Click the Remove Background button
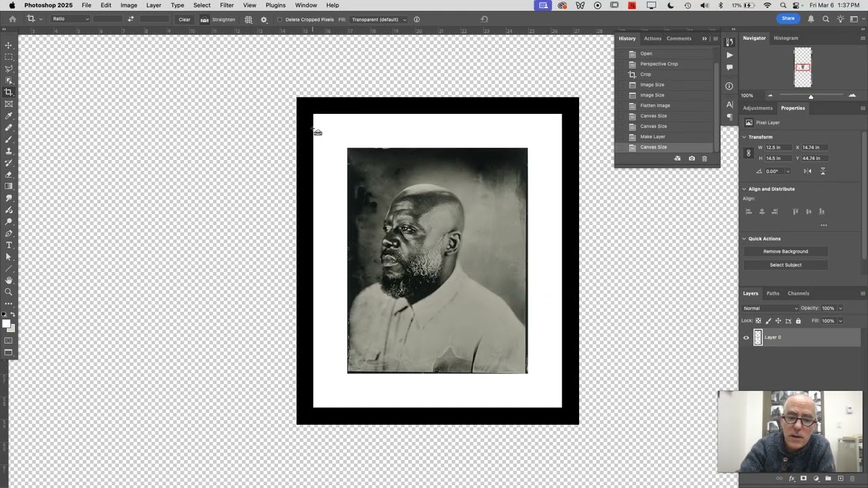 point(785,251)
